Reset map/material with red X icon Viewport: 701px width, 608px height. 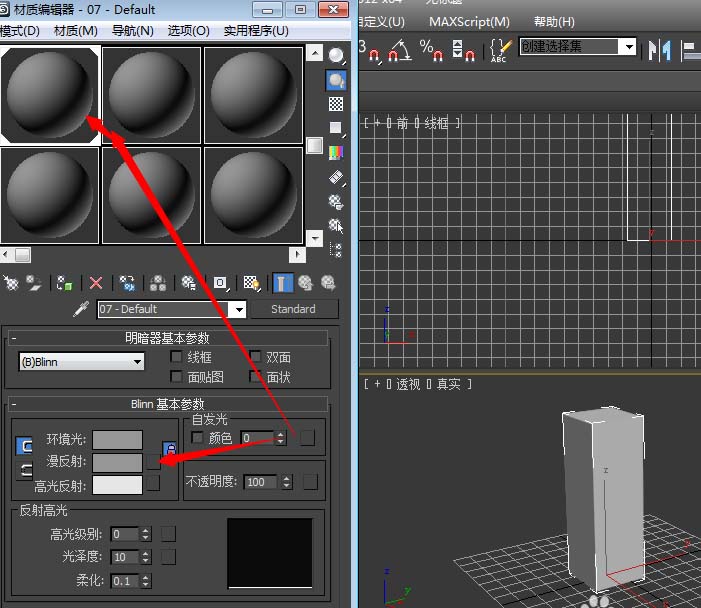[x=96, y=283]
